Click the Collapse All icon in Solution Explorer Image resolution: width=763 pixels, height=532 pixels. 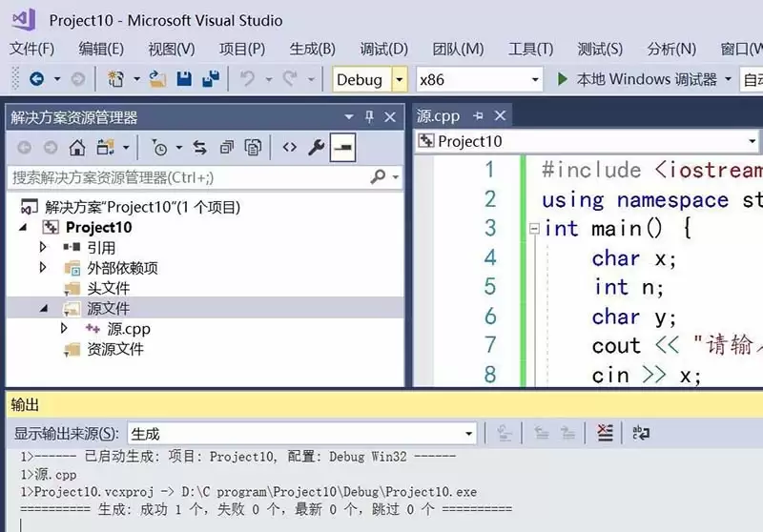(x=227, y=148)
